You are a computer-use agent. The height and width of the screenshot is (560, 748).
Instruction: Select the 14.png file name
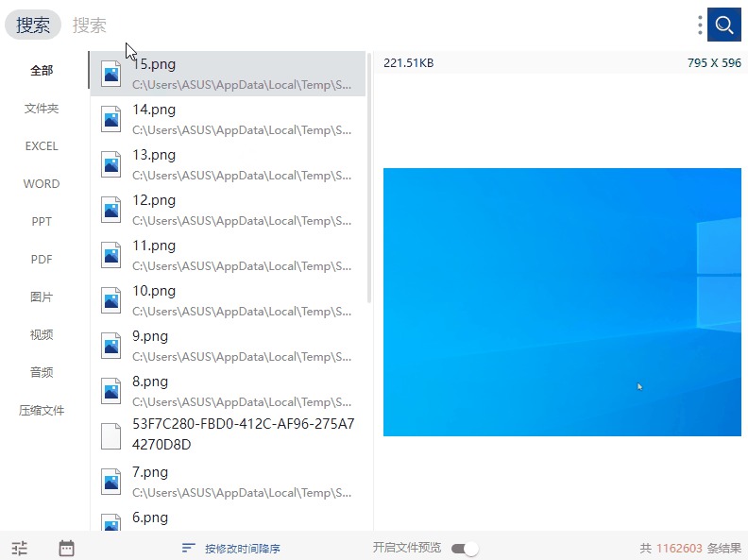[154, 110]
